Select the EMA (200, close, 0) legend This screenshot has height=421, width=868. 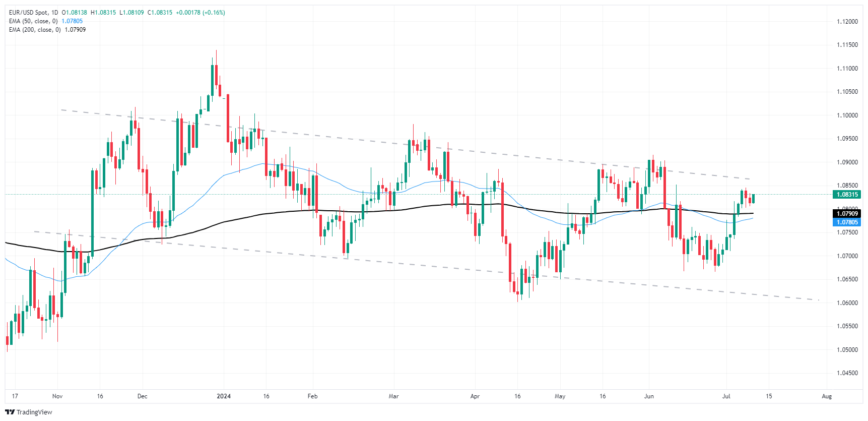[35, 30]
